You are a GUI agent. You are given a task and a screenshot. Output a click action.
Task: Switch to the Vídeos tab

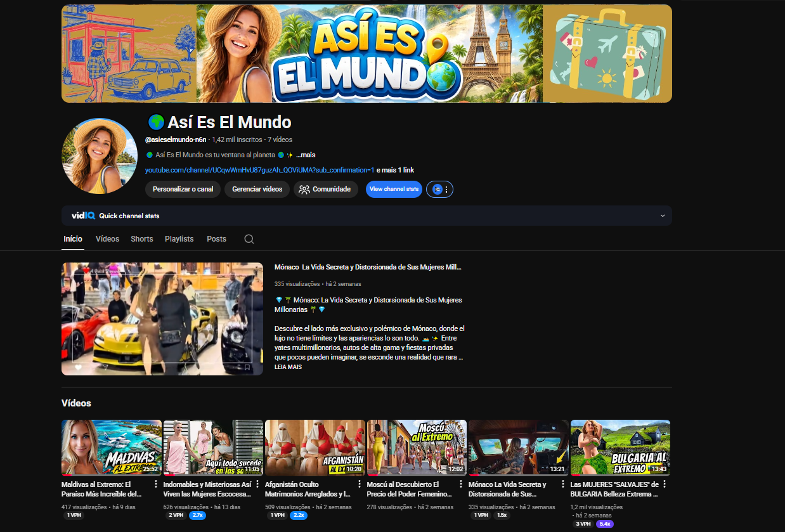[x=107, y=239]
